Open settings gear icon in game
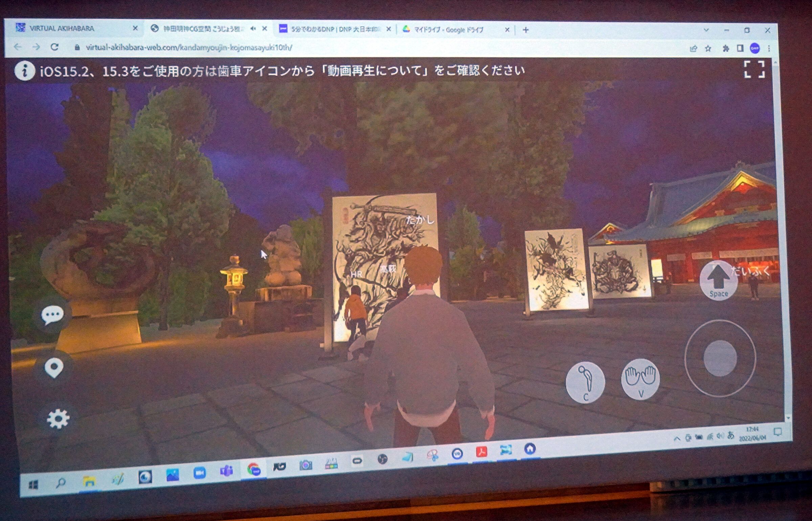The width and height of the screenshot is (812, 521). click(58, 419)
